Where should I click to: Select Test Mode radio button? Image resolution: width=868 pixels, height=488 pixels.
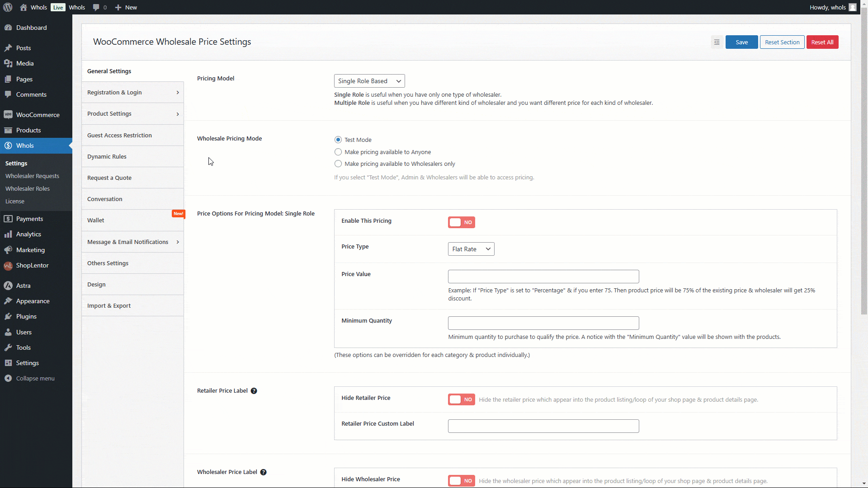click(338, 140)
